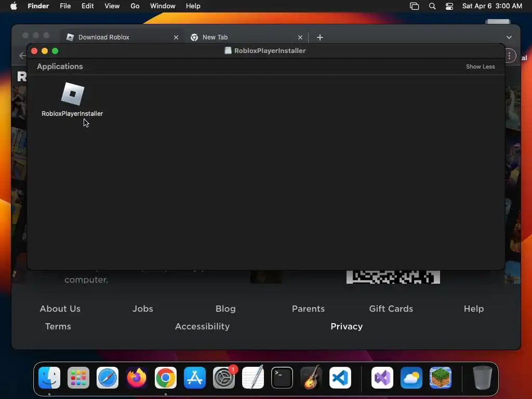The height and width of the screenshot is (399, 532).
Task: Open the Go menu
Action: click(135, 6)
